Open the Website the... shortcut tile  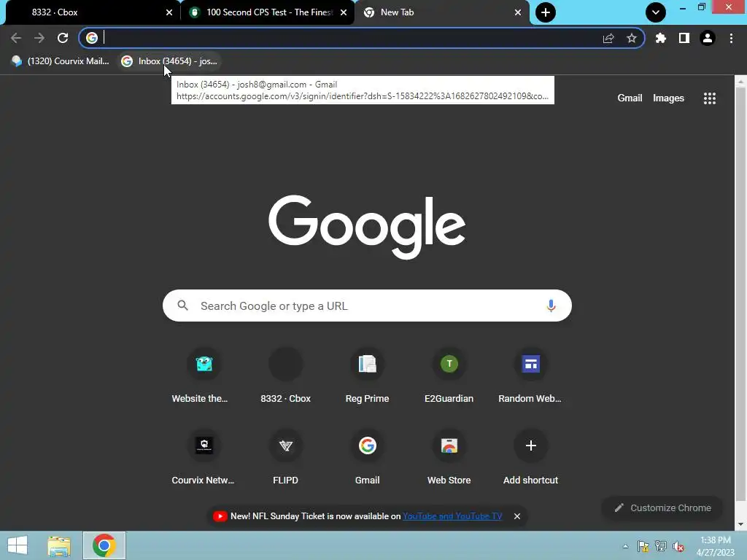(x=204, y=376)
